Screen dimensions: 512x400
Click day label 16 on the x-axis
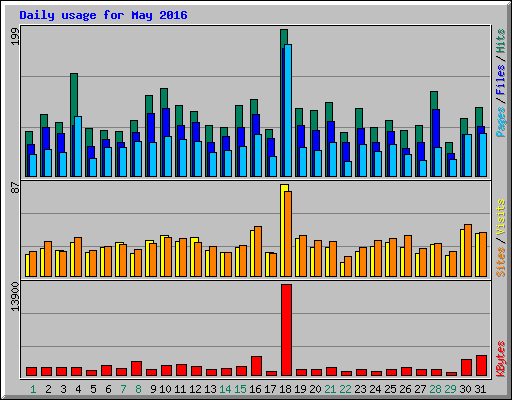pyautogui.click(x=255, y=389)
